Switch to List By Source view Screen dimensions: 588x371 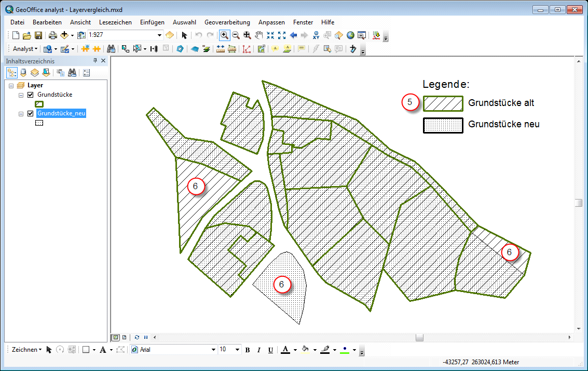pos(22,73)
